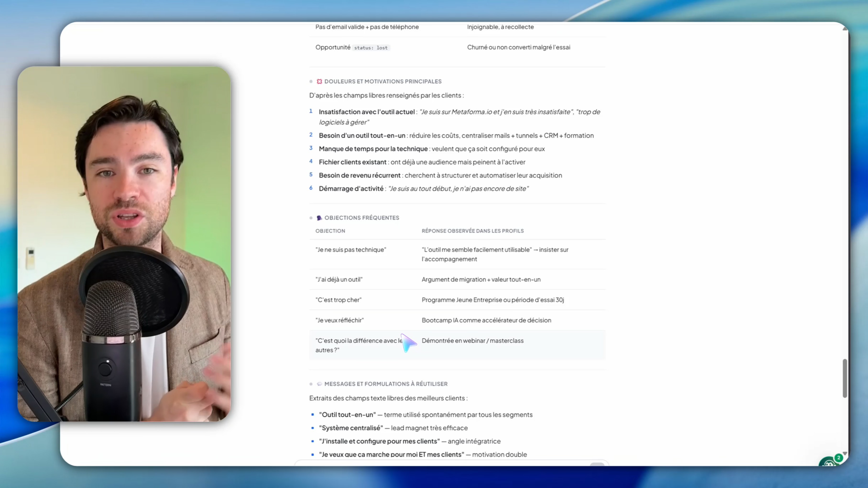Click "Programme Jeune Entreprise" response cell

(493, 300)
